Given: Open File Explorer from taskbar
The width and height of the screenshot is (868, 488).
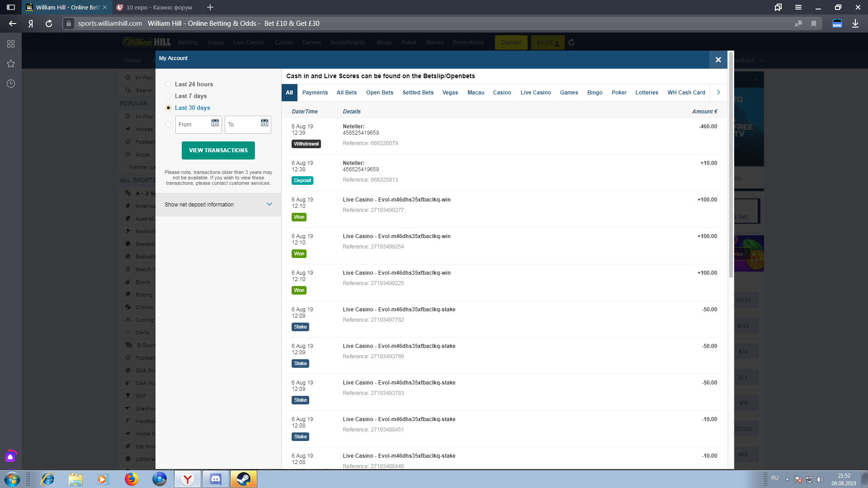Looking at the screenshot, I should point(75,479).
